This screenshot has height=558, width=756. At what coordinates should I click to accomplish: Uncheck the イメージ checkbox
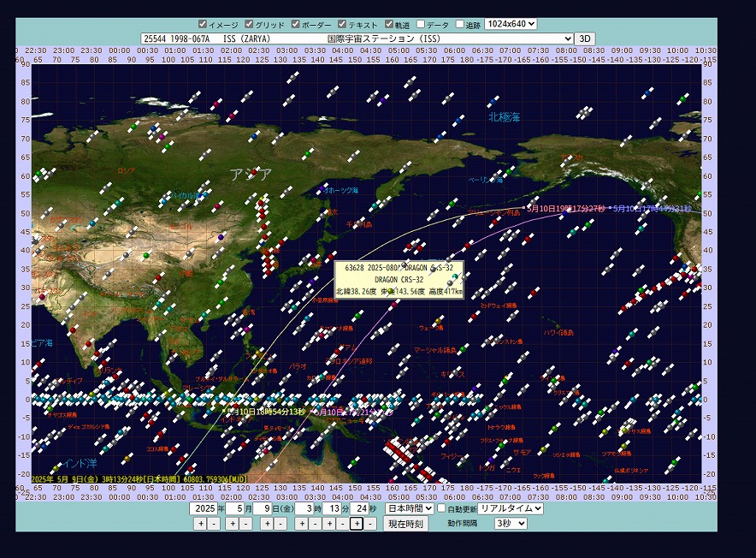point(203,25)
